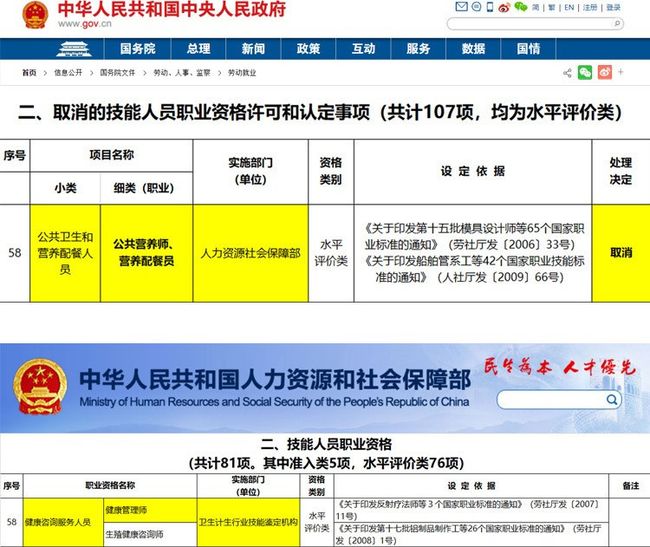This screenshot has width=650, height=547.
Task: Click the national emblem logo of gov.cn
Action: (35, 15)
